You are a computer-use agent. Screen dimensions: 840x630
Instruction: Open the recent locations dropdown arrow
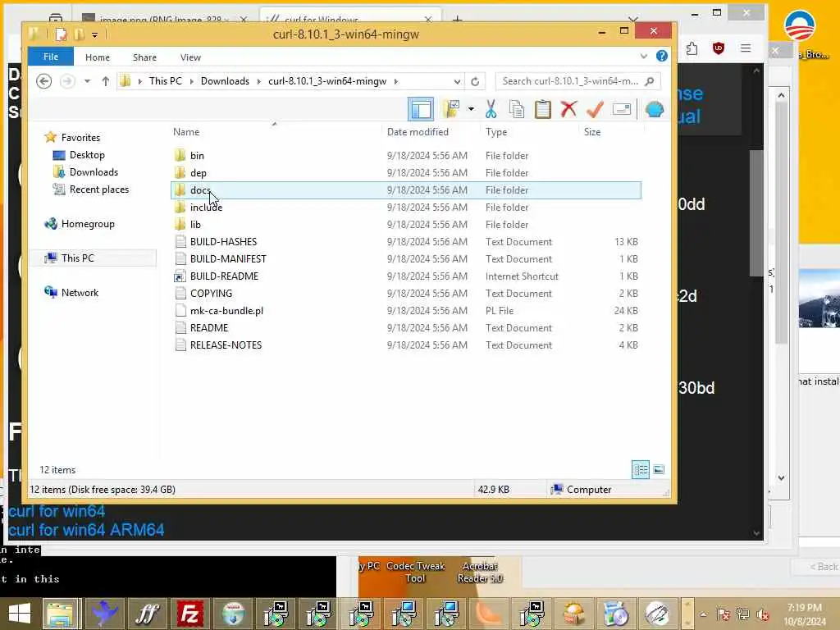[87, 81]
